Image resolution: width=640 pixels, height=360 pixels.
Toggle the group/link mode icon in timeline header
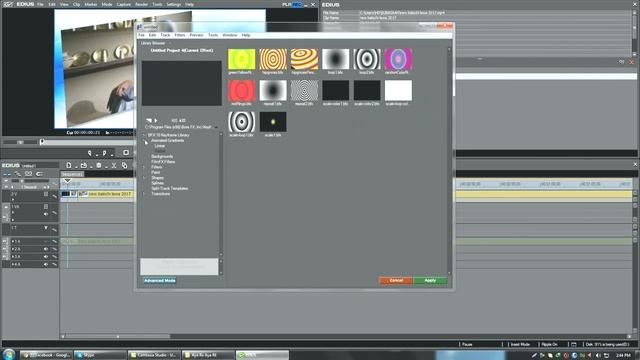[x=28, y=174]
